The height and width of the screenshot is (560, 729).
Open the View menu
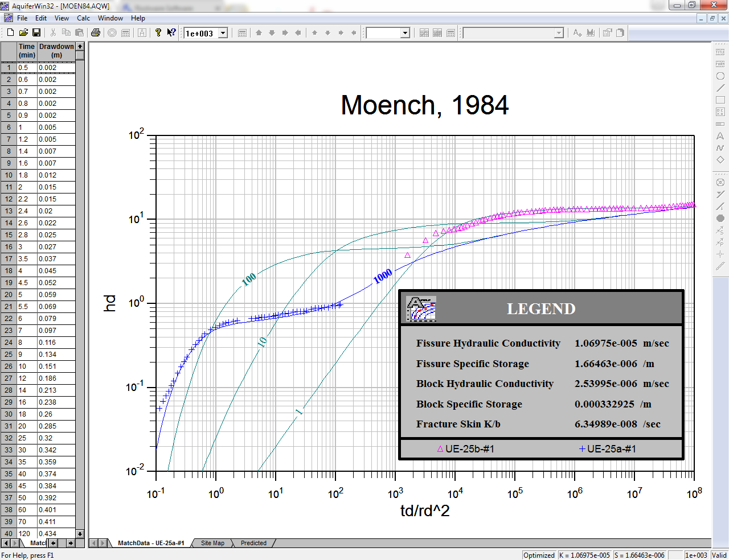point(62,18)
